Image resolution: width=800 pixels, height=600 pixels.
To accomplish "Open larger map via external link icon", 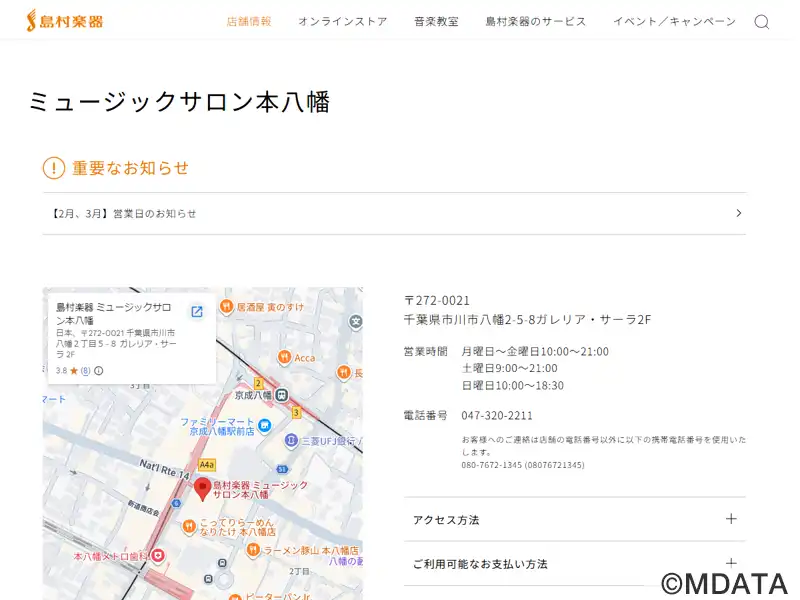I will click(x=197, y=312).
